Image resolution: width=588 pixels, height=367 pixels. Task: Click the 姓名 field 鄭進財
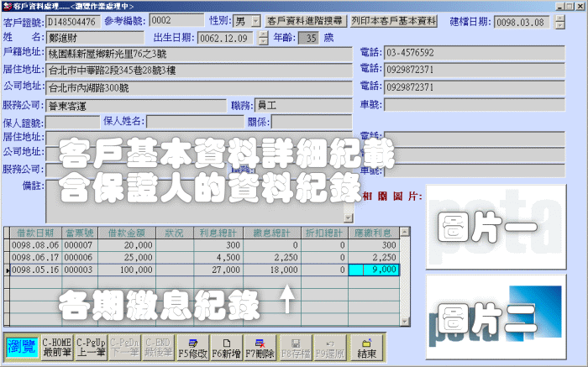[x=95, y=38]
